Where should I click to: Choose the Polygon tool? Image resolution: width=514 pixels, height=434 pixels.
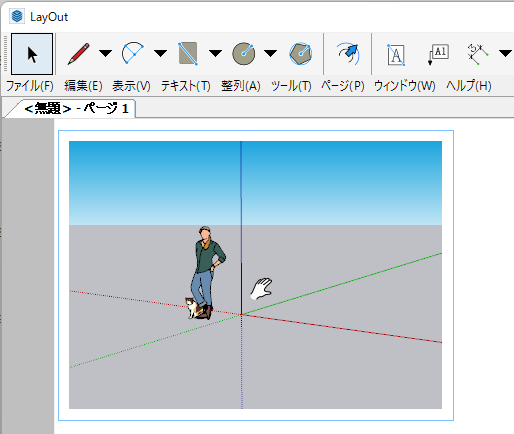coord(301,53)
